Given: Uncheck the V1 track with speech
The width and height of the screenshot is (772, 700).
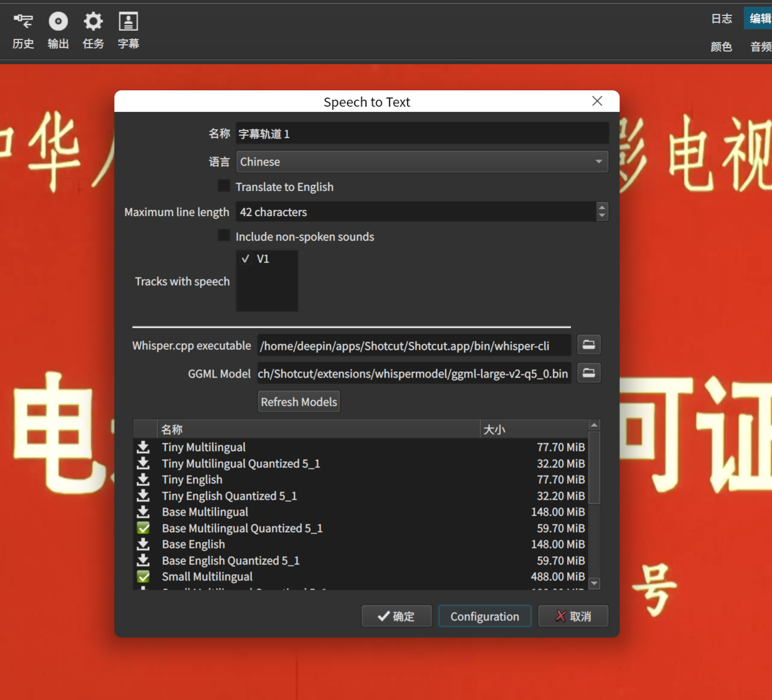Looking at the screenshot, I should point(246,259).
